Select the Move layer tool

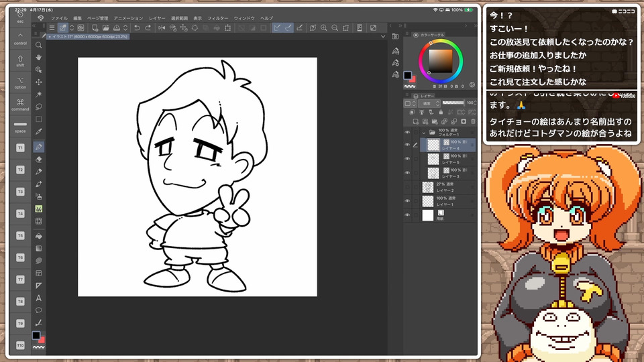(x=39, y=82)
